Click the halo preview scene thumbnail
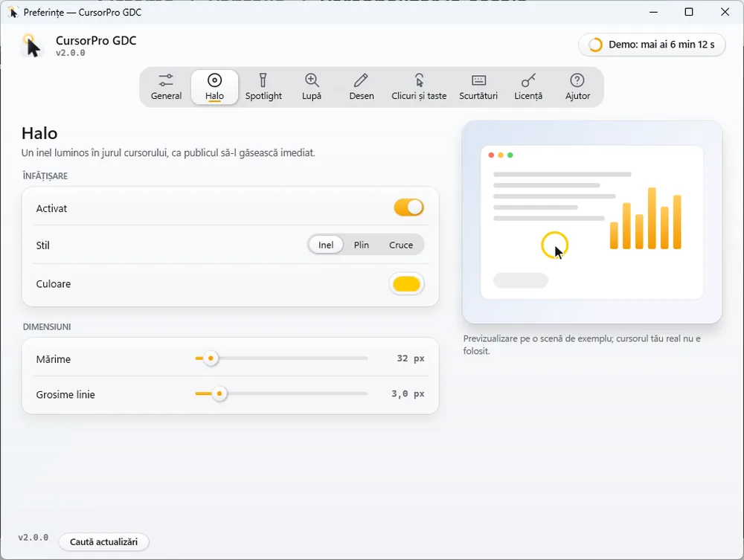744x560 pixels. point(591,222)
